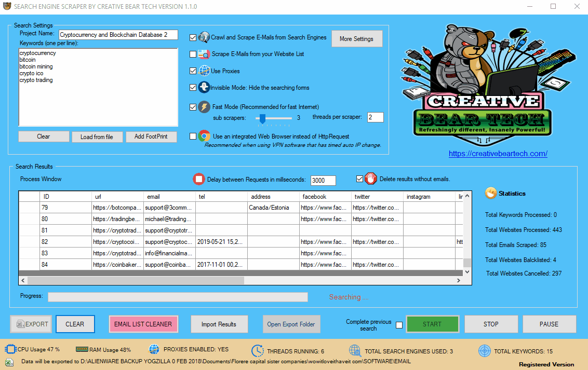Viewport: 588px width, 370px height.
Task: Click the 2017-11-01 tel cell in row 84
Action: tap(221, 265)
